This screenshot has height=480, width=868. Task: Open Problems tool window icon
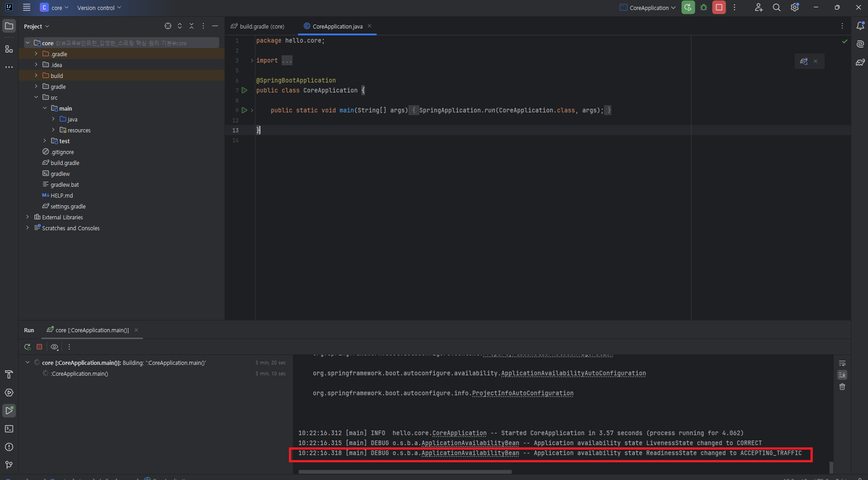pos(9,447)
